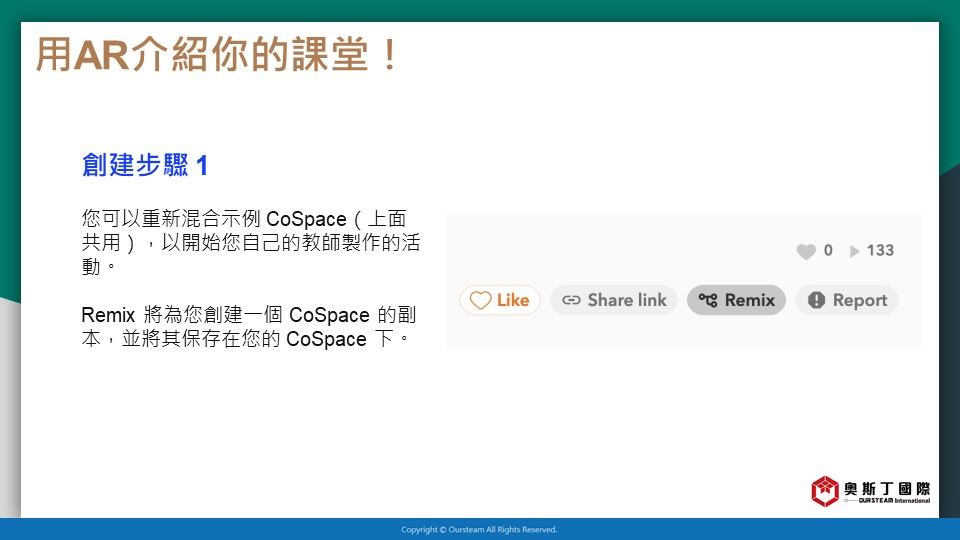The image size is (960, 540).
Task: Click the slide title 用AR介紹你的課堂！
Action: 217,54
